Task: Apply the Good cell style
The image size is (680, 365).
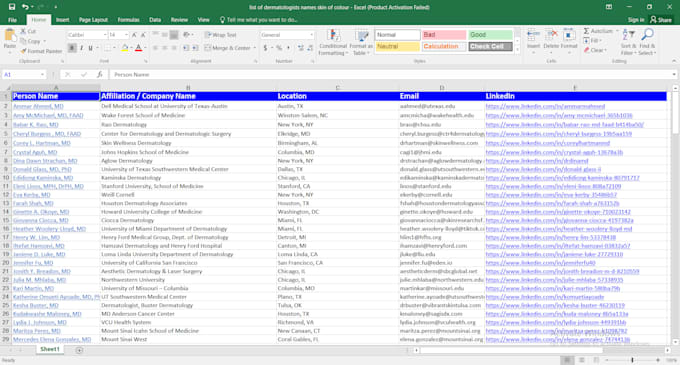Action: pos(490,35)
